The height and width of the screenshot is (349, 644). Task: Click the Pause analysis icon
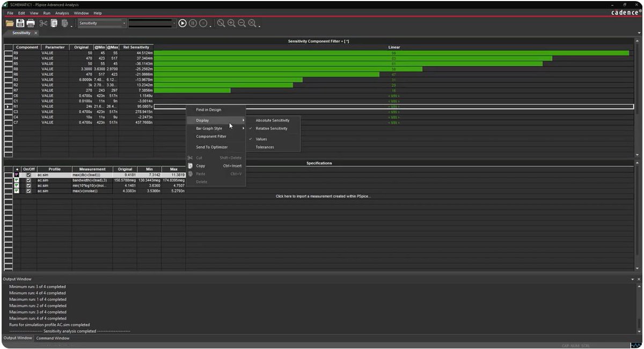point(193,23)
